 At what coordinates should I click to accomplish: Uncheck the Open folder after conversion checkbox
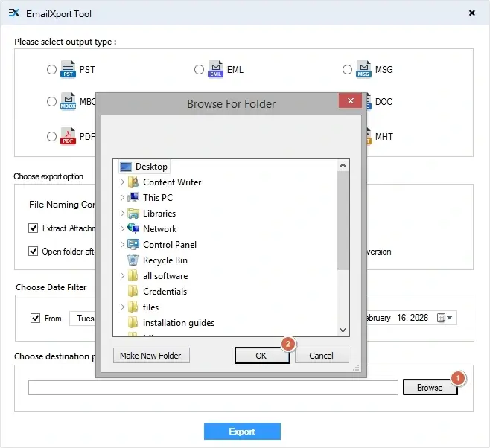(x=33, y=251)
